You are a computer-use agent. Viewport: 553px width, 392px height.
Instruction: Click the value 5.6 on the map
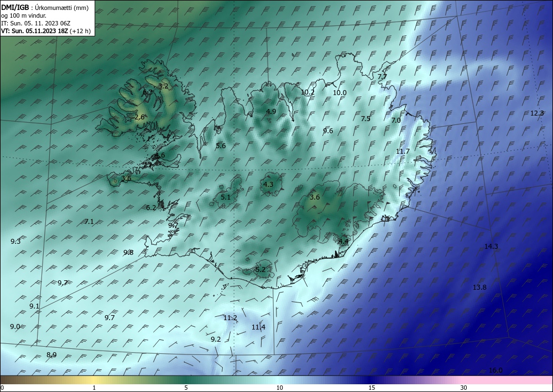point(221,145)
